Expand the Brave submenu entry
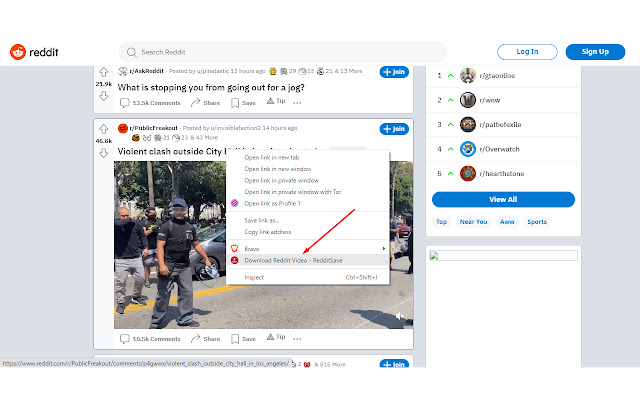 308,249
